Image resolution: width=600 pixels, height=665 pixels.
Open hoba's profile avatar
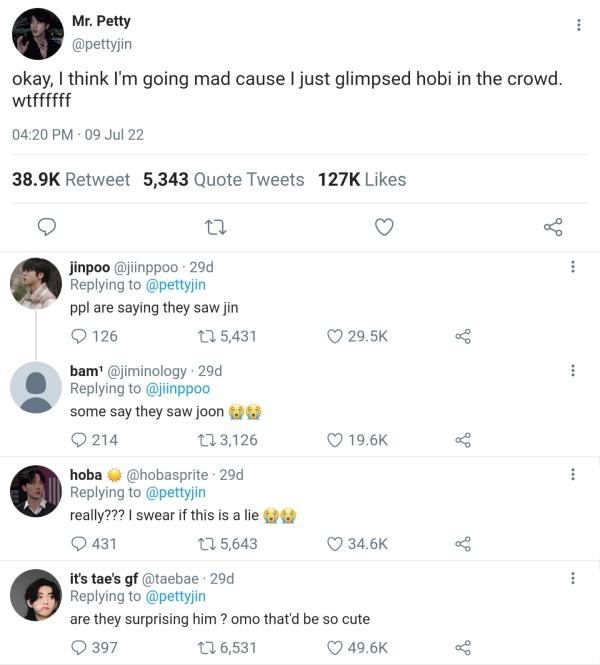[36, 491]
